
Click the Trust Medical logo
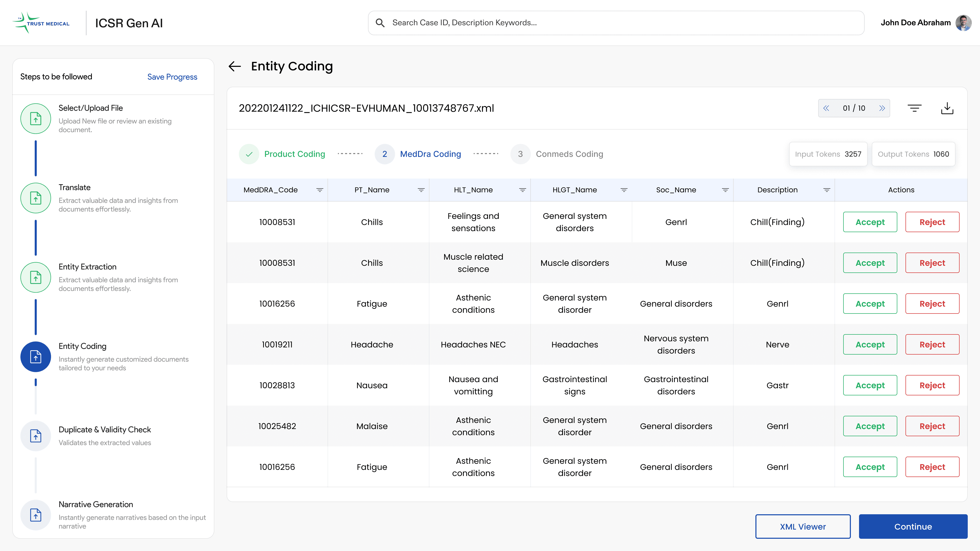click(x=41, y=23)
